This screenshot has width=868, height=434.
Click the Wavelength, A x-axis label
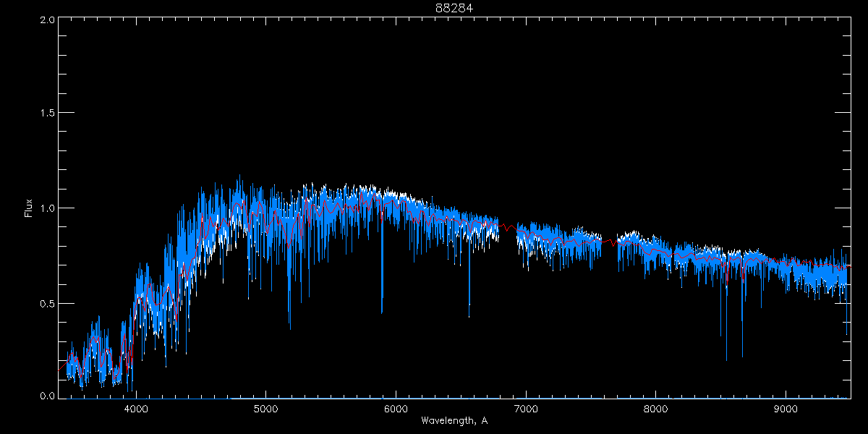point(454,420)
